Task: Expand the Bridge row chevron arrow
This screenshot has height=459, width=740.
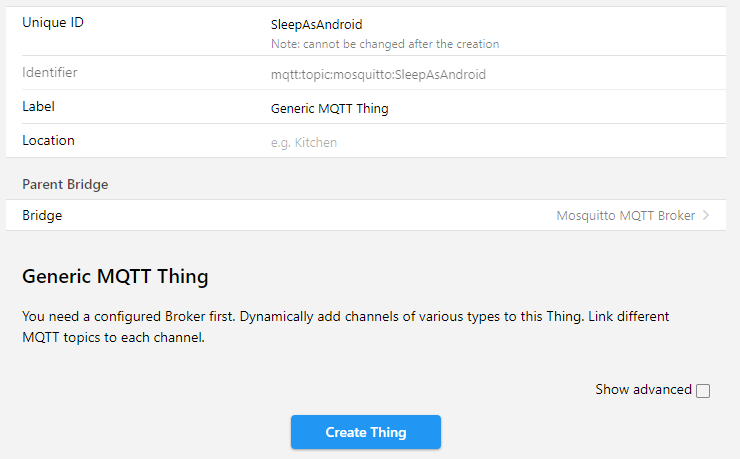Action: click(706, 215)
